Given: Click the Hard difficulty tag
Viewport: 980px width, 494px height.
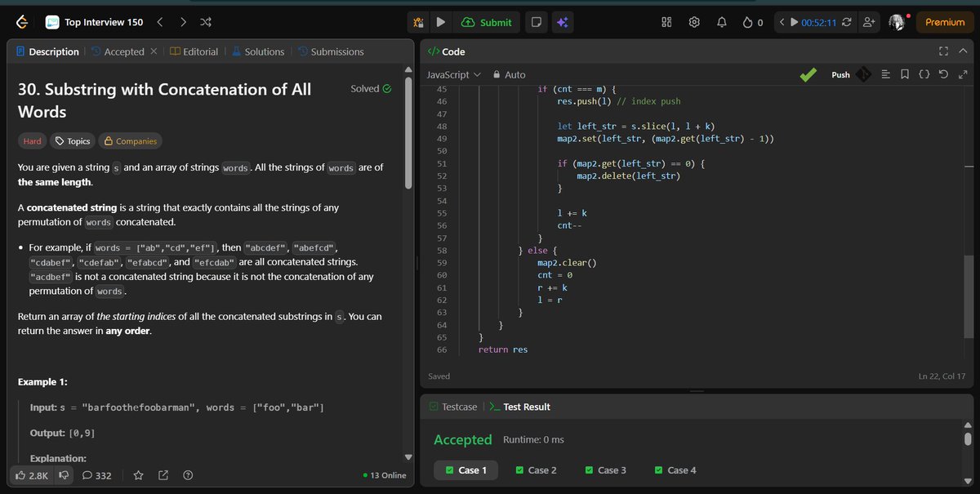Looking at the screenshot, I should click(x=32, y=141).
